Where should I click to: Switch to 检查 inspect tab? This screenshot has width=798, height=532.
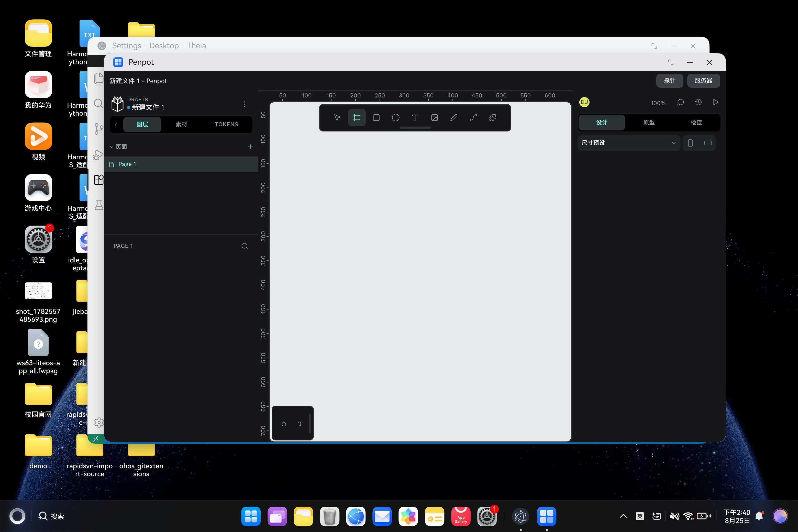point(696,123)
